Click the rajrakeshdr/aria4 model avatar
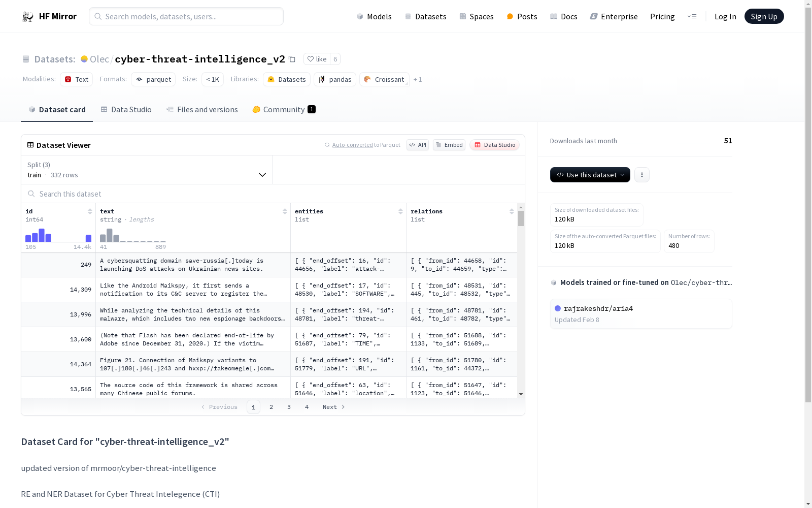Image resolution: width=812 pixels, height=508 pixels. point(558,308)
